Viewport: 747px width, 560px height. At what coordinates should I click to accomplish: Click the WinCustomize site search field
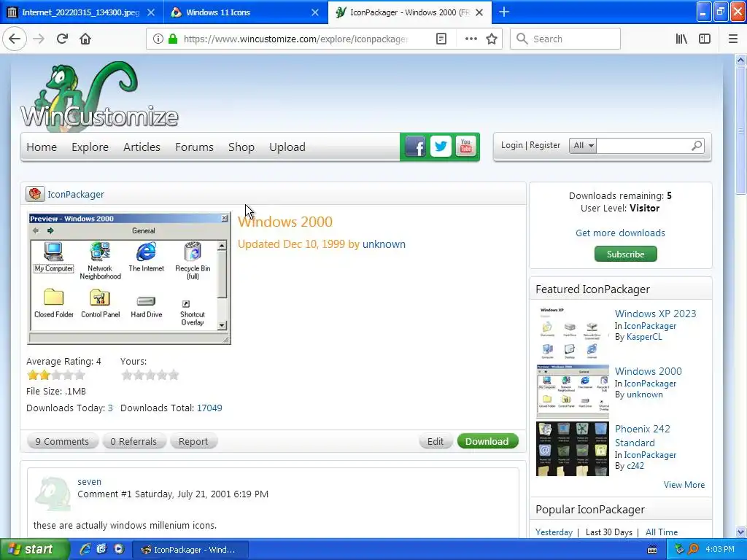(x=642, y=146)
